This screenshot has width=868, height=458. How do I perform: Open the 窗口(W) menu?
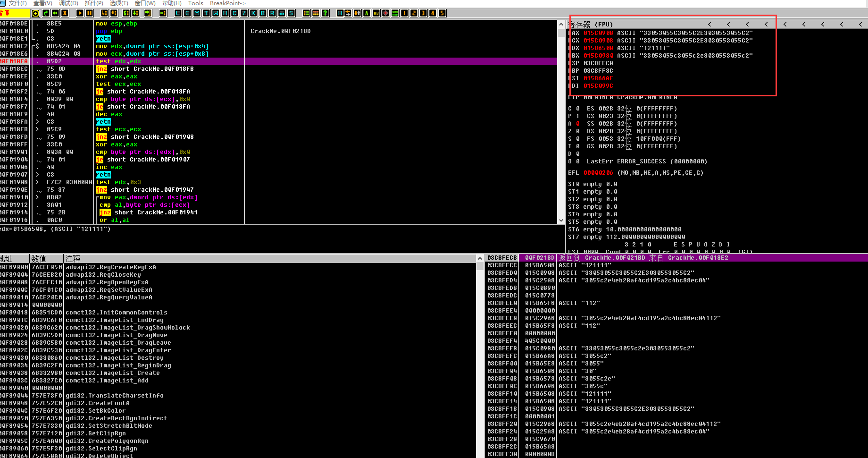point(145,3)
